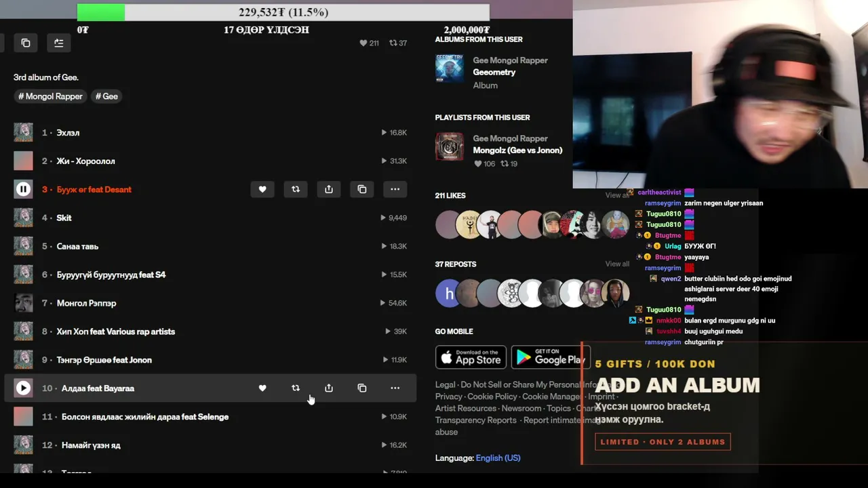Open track 11 Болсон явдлаас жилийн дараа
This screenshot has width=868, height=488.
pos(145,417)
